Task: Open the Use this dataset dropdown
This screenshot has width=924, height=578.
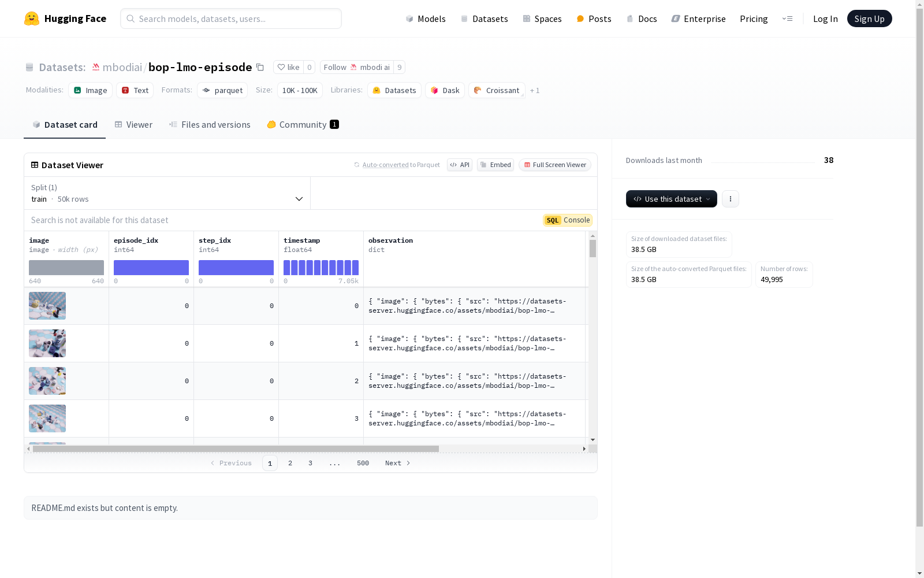Action: coord(671,199)
